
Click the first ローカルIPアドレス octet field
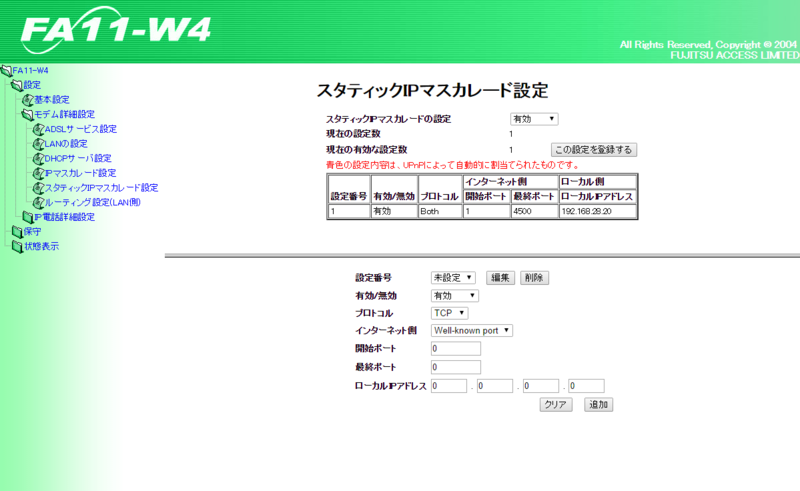[449, 386]
